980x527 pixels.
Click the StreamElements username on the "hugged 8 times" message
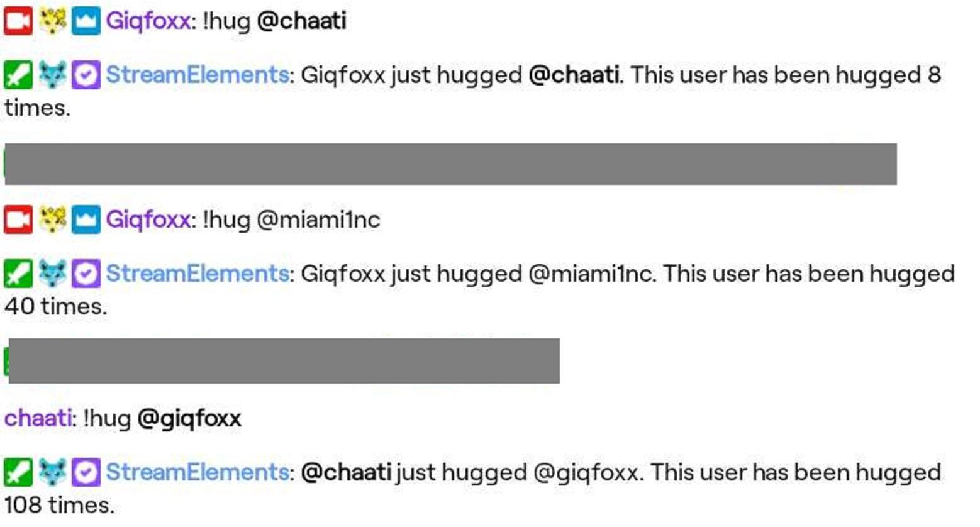tap(197, 75)
